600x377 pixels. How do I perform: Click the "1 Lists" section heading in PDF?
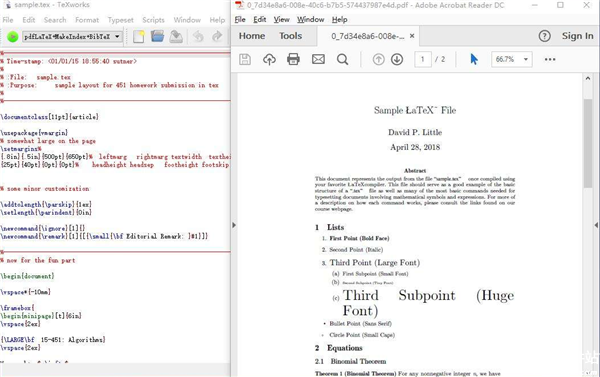pyautogui.click(x=329, y=227)
